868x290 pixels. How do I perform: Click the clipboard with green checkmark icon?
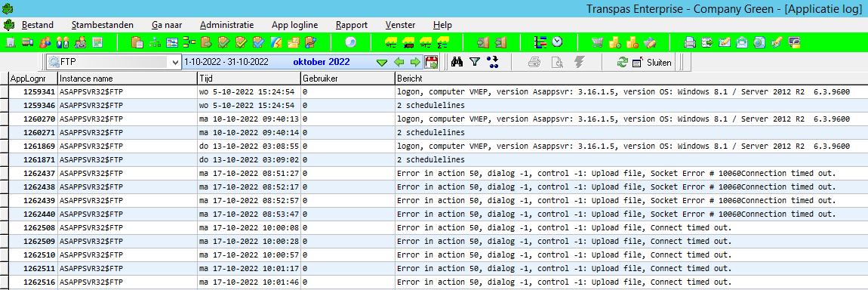coord(223,42)
